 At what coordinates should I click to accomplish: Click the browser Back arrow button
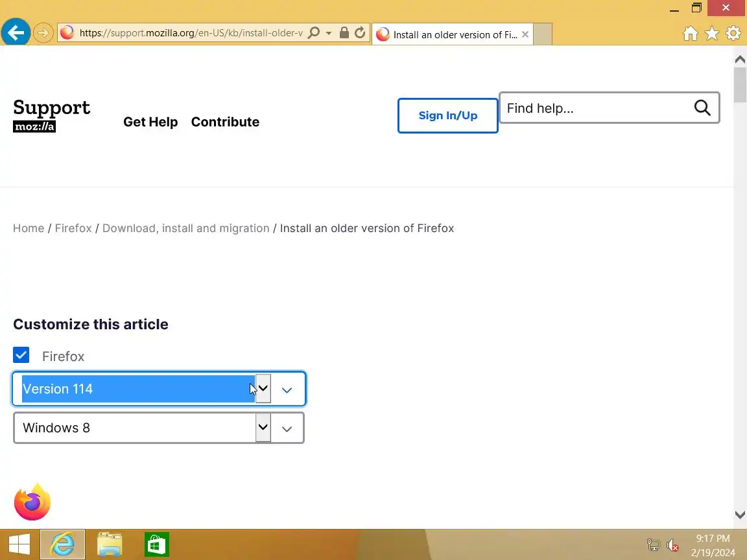tap(16, 32)
